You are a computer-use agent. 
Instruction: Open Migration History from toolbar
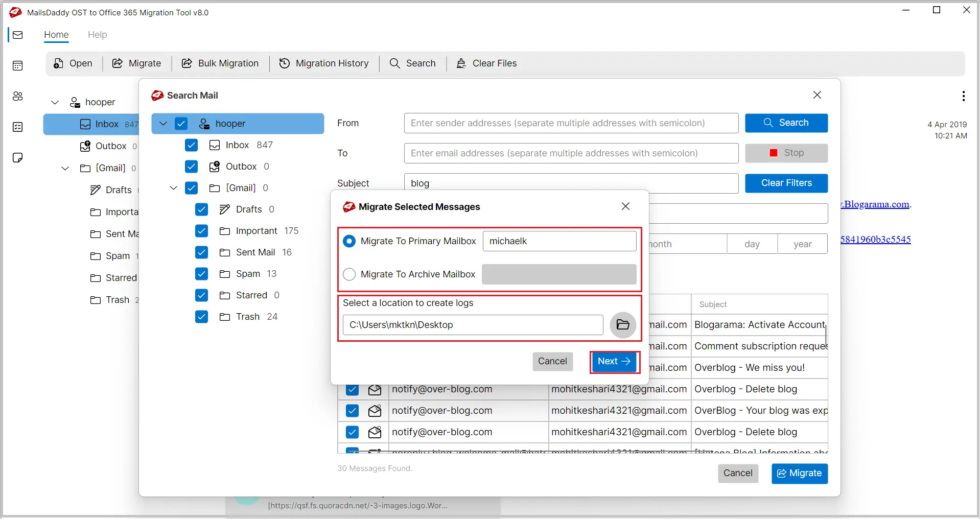[324, 63]
